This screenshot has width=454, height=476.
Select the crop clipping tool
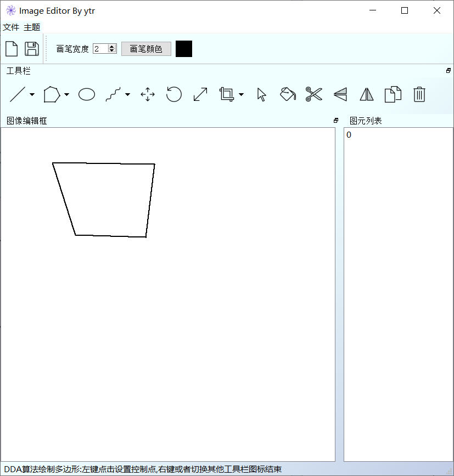tap(227, 94)
